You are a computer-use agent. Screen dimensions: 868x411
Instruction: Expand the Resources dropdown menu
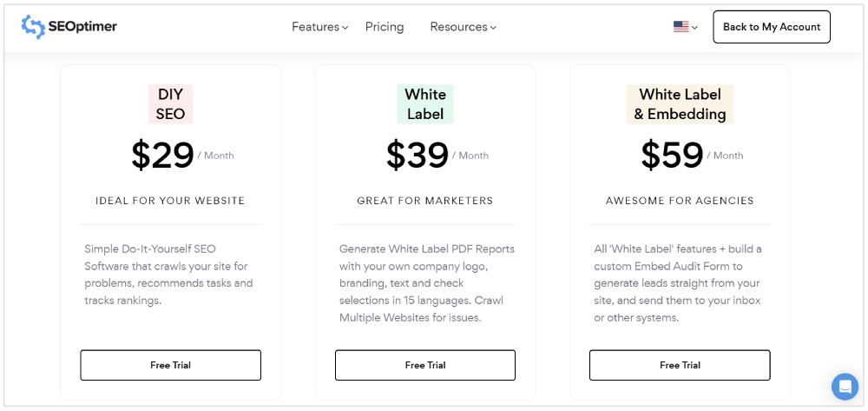pos(463,27)
